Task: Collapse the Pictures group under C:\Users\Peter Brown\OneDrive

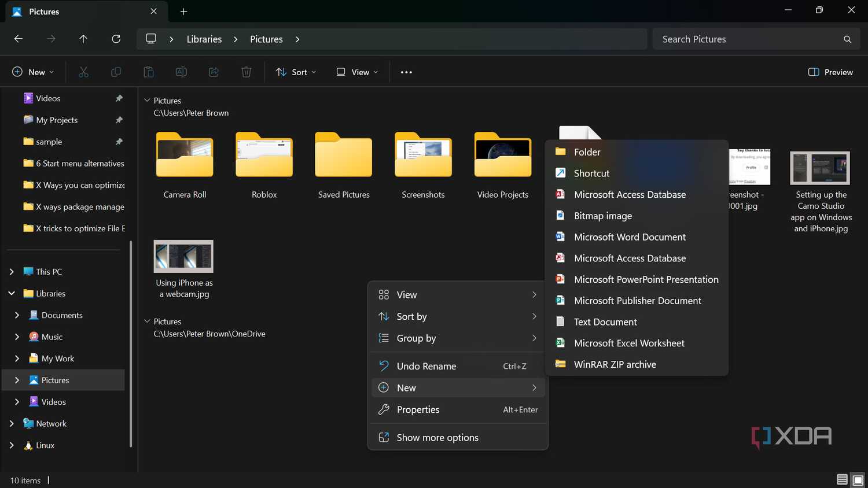Action: click(x=147, y=321)
